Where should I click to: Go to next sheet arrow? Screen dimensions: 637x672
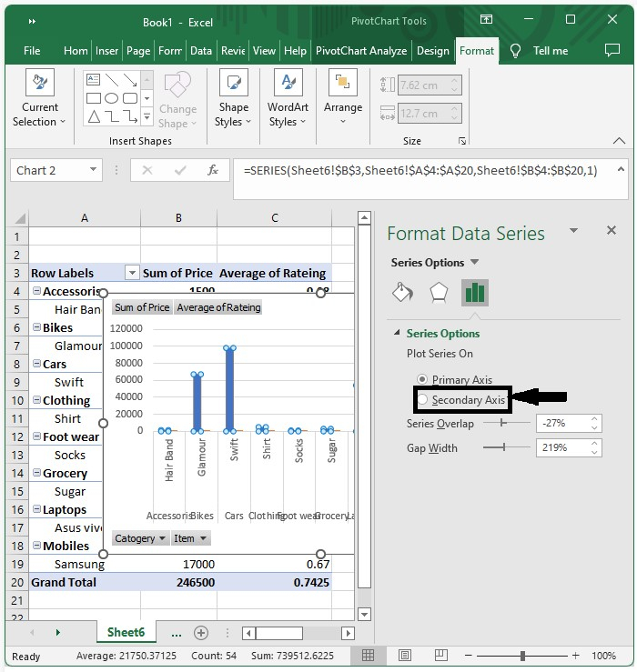click(57, 632)
